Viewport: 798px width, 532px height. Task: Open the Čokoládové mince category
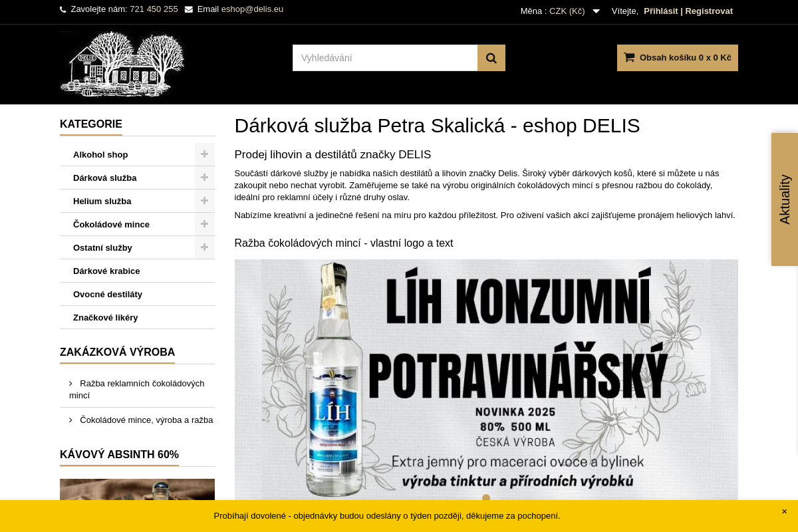pos(111,224)
